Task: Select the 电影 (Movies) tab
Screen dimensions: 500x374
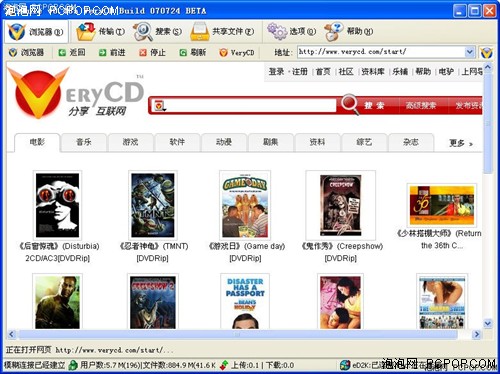Action: coord(37,142)
